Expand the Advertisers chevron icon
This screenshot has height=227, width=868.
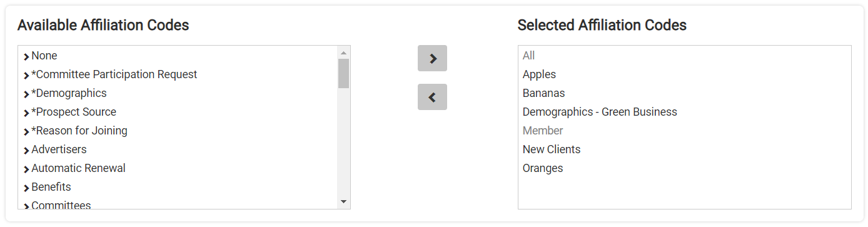tap(26, 151)
